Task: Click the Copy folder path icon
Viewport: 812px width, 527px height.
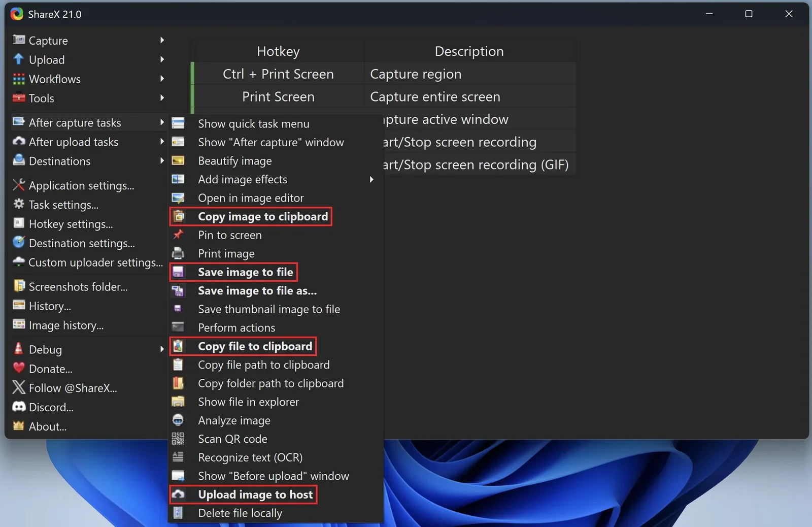Action: tap(178, 383)
